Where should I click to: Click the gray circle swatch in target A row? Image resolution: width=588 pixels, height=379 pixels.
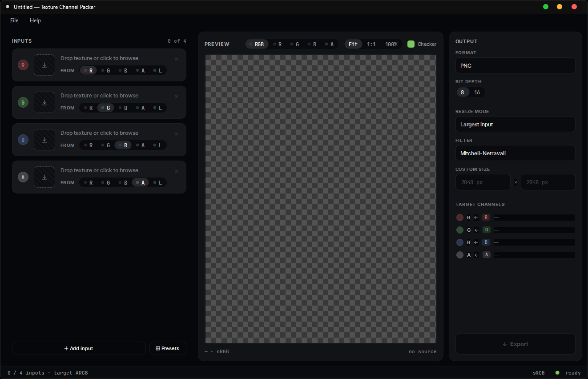[460, 255]
